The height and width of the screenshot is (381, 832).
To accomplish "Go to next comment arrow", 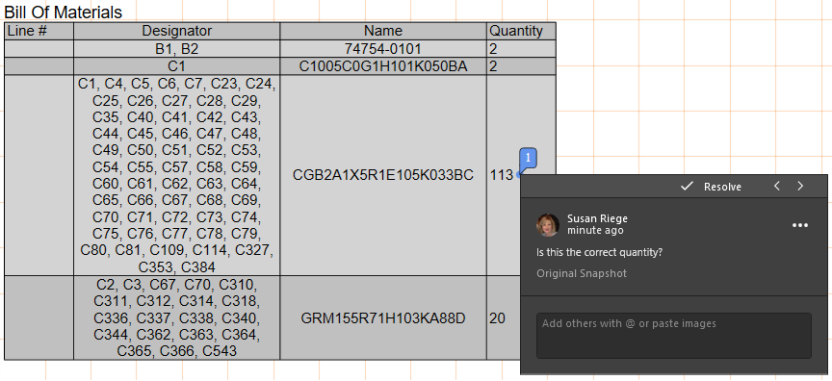I will point(801,186).
